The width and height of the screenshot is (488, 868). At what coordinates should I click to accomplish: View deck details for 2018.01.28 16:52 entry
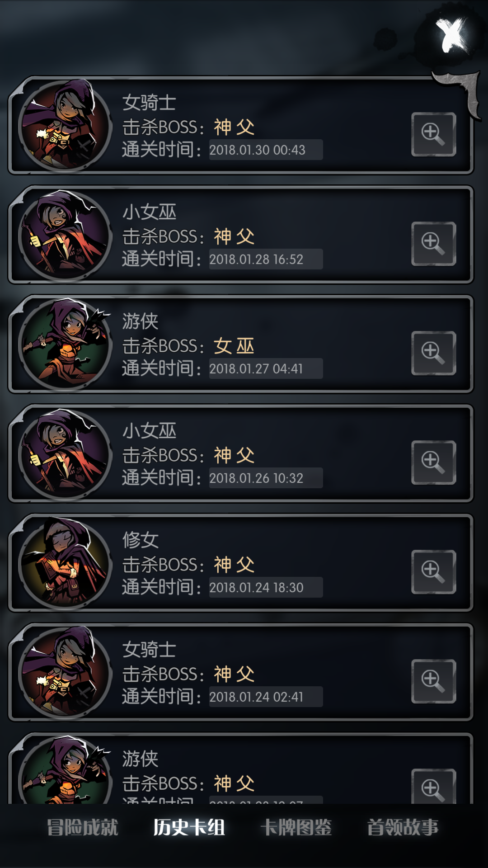[x=433, y=244]
